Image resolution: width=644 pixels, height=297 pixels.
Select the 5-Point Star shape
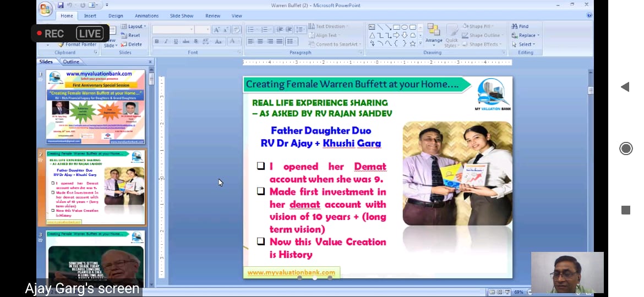(413, 43)
